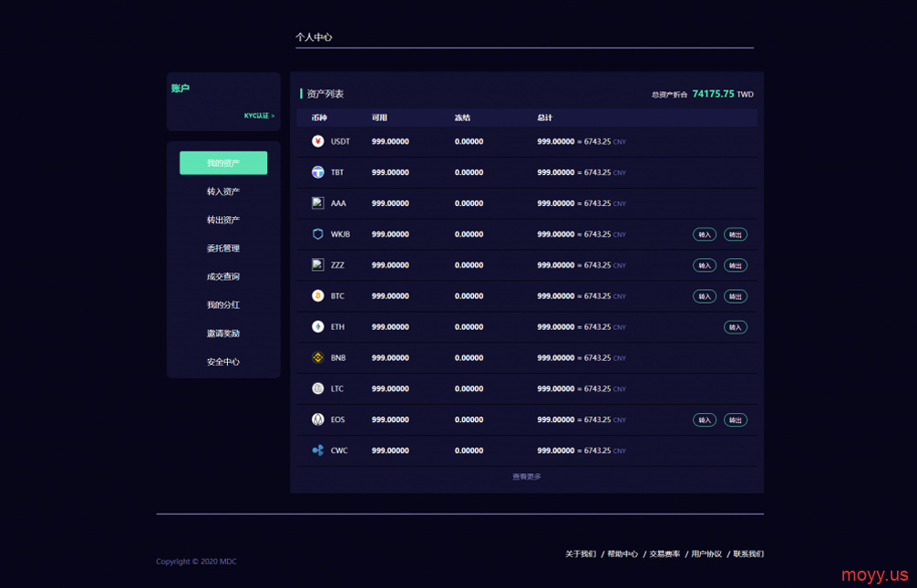Open 我的资产 in the sidebar
917x588 pixels.
[223, 162]
